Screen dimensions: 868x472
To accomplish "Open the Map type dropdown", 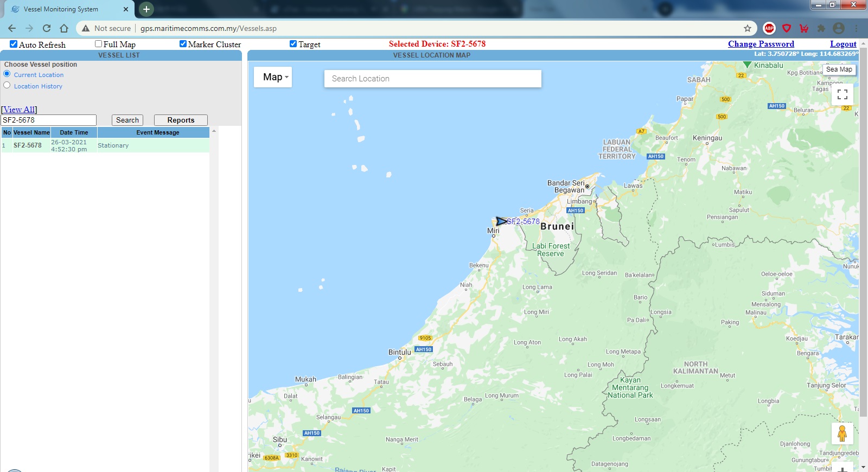I will click(x=273, y=77).
